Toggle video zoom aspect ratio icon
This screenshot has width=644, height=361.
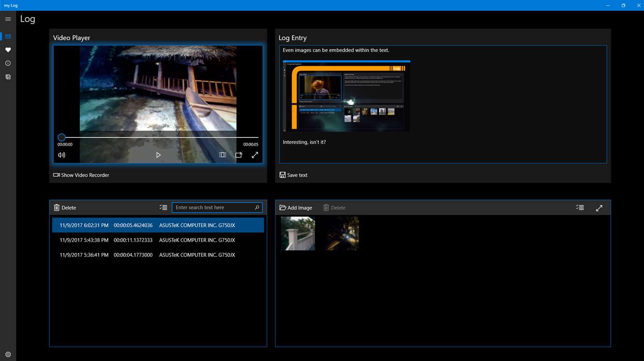pos(222,155)
